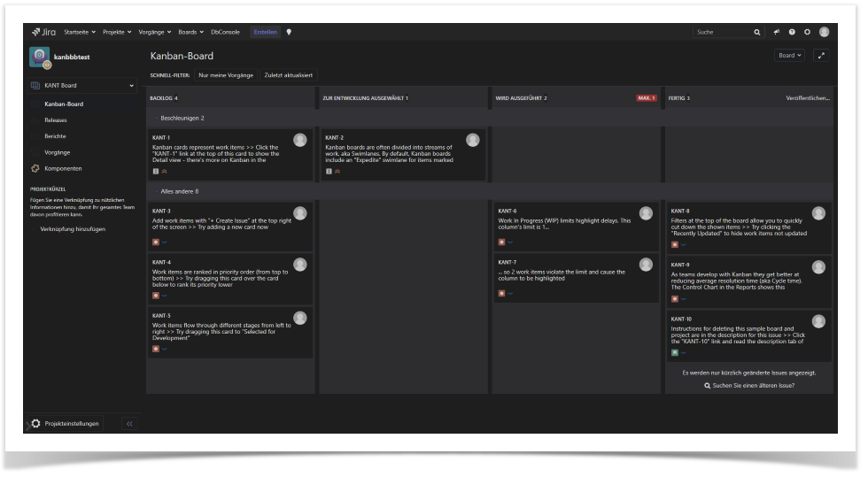Click the assignee avatar on card KANT-1
This screenshot has width=868, height=477.
coord(300,140)
